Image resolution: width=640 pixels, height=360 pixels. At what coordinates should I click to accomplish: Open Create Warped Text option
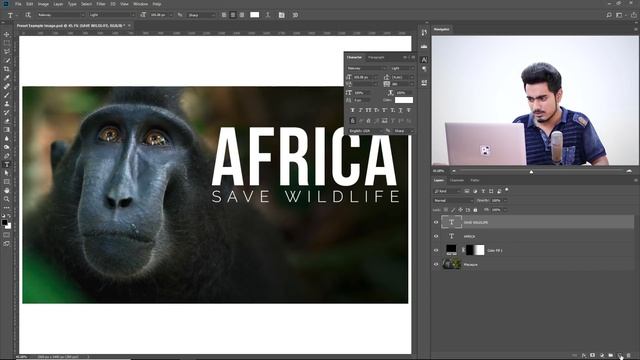pyautogui.click(x=268, y=15)
